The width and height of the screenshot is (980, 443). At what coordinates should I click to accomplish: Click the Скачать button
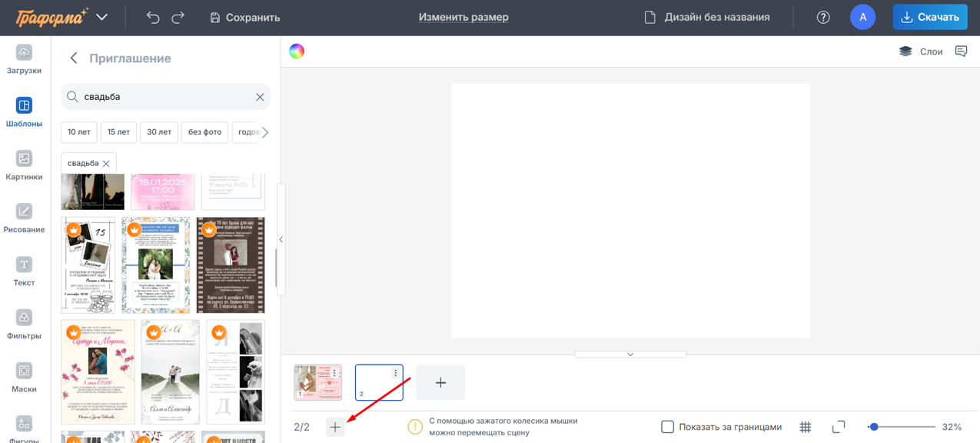(x=930, y=16)
